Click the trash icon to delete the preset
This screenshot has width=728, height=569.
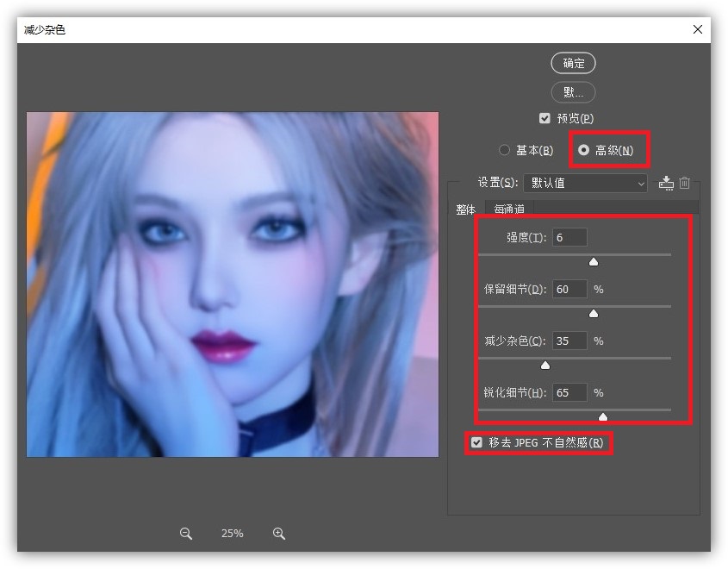click(x=685, y=183)
